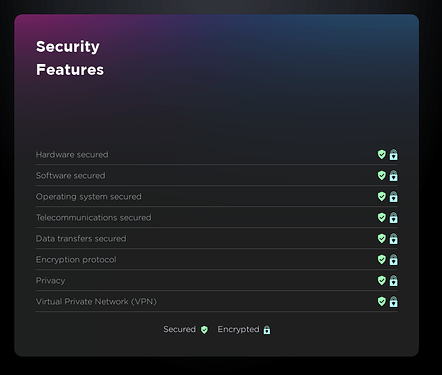442x375 pixels.
Task: Click the shield icon for Operating system secured
Action: [x=382, y=196]
